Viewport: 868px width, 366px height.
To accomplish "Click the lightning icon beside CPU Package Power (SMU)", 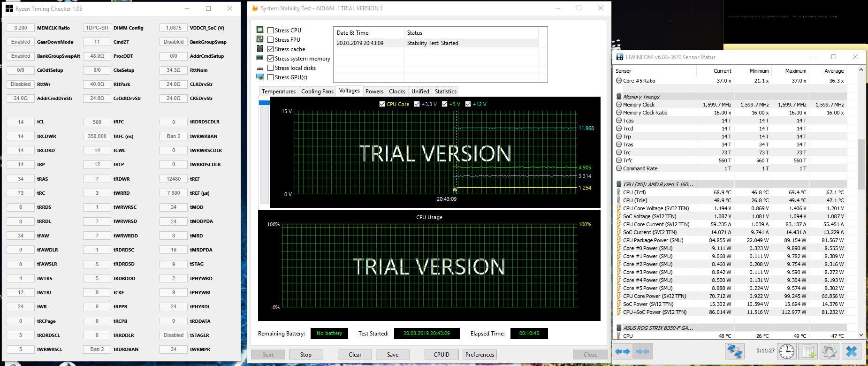I will pos(619,240).
